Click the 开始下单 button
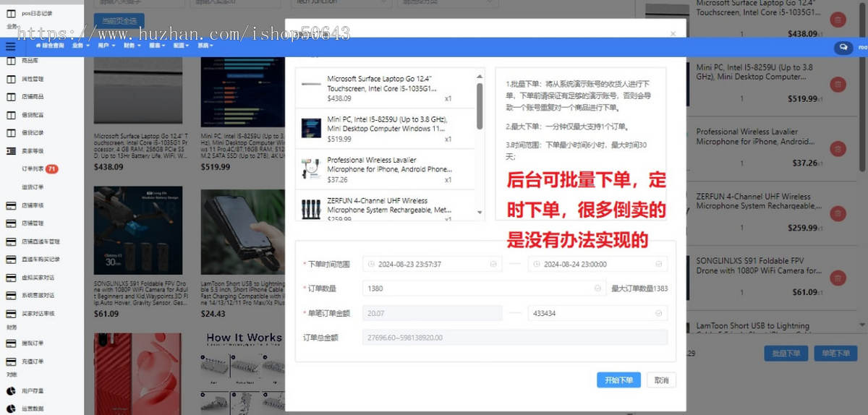The image size is (868, 415). [x=618, y=380]
